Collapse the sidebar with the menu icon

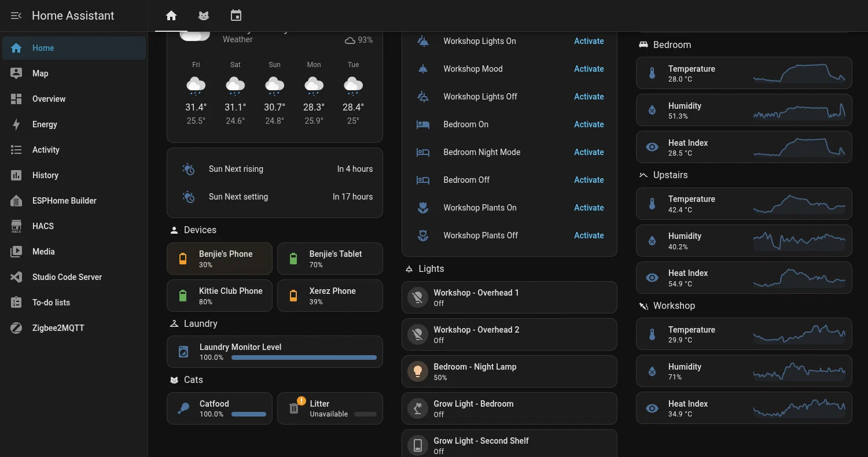click(x=16, y=16)
